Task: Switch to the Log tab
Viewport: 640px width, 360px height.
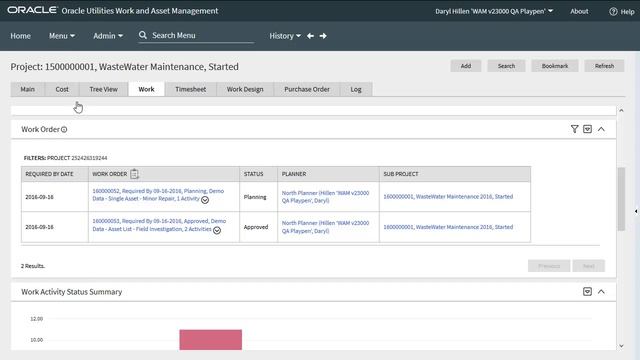Action: [x=356, y=89]
